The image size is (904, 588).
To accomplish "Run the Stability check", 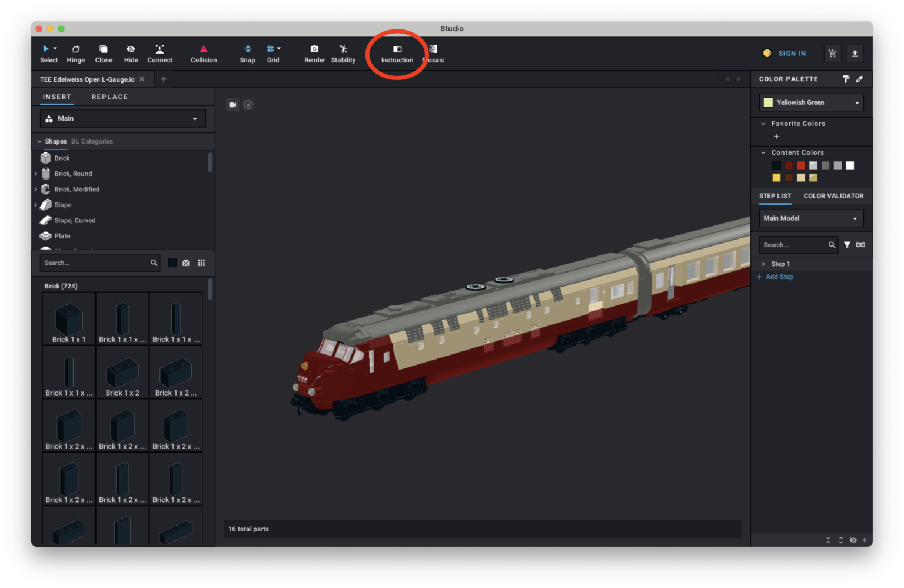I will coord(343,53).
